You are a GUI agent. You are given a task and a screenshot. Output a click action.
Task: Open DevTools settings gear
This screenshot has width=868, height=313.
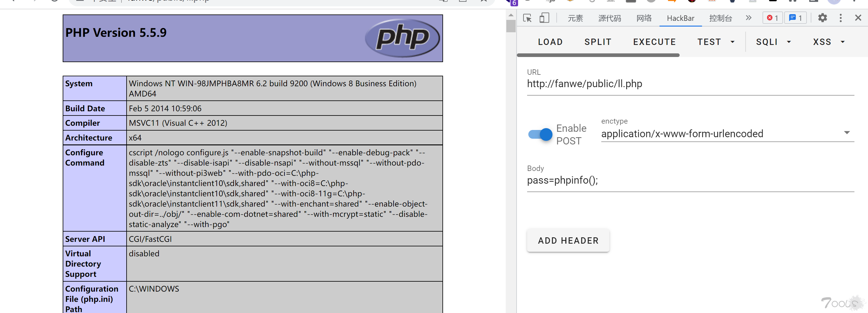[x=822, y=18]
